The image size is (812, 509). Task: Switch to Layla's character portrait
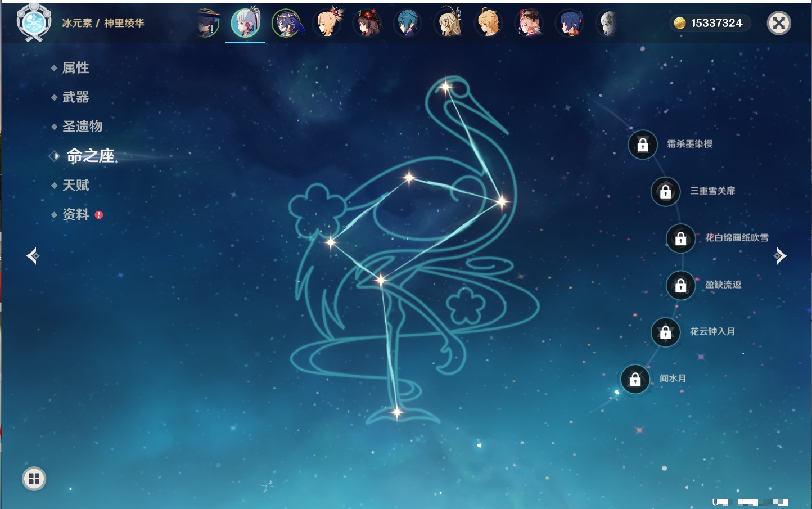(x=286, y=24)
